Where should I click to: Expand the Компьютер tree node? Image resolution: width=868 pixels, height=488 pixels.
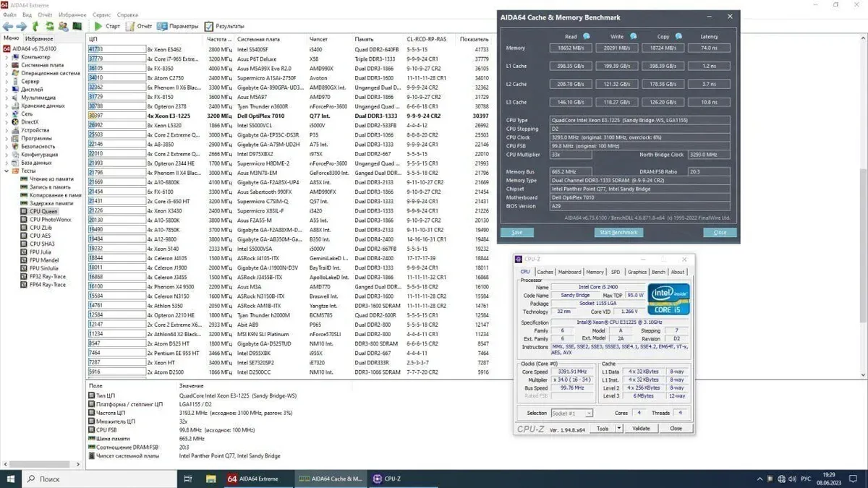[x=7, y=57]
